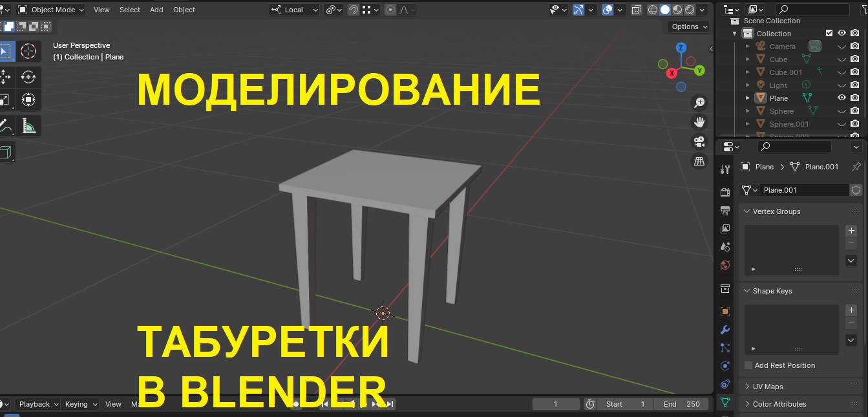Click the red X axis on navigation gizmo
The height and width of the screenshot is (417, 868).
672,72
